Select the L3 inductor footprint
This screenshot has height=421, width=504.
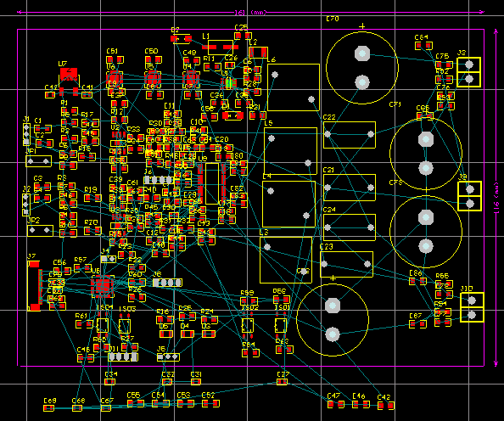[x=286, y=260]
